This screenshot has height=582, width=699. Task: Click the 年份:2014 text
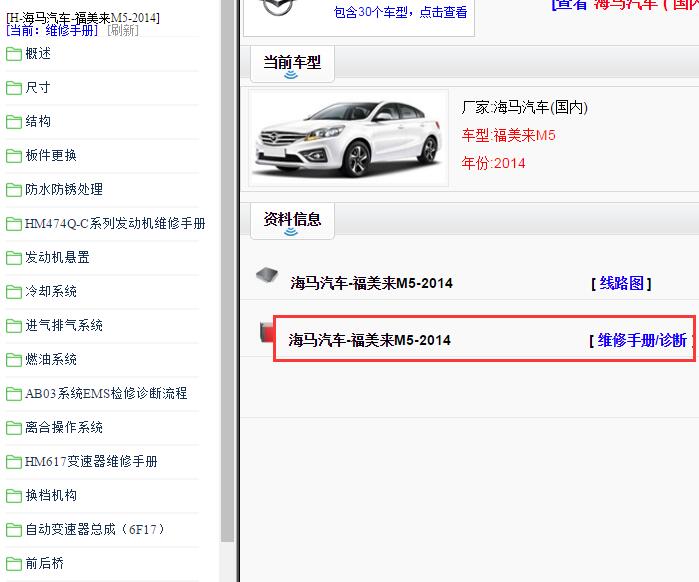pyautogui.click(x=493, y=163)
